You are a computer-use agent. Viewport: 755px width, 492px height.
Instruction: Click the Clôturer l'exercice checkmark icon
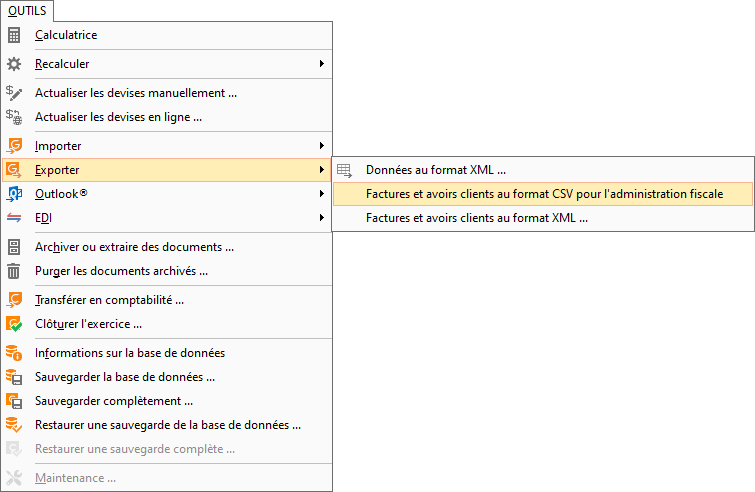click(x=14, y=324)
